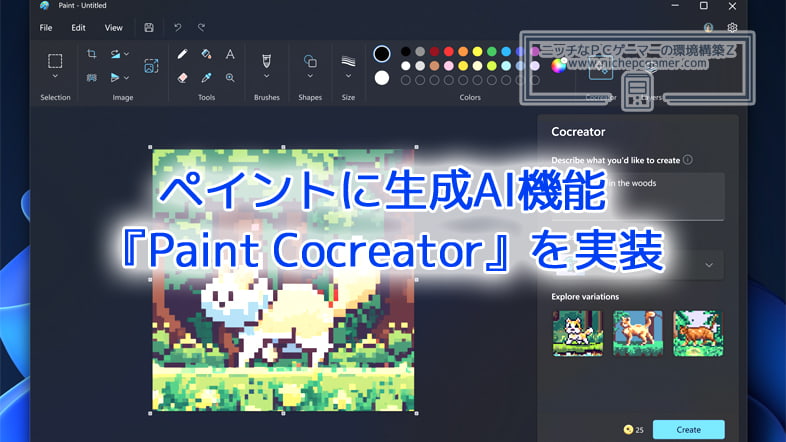
Task: Click the Cocreator description text field
Action: click(638, 196)
